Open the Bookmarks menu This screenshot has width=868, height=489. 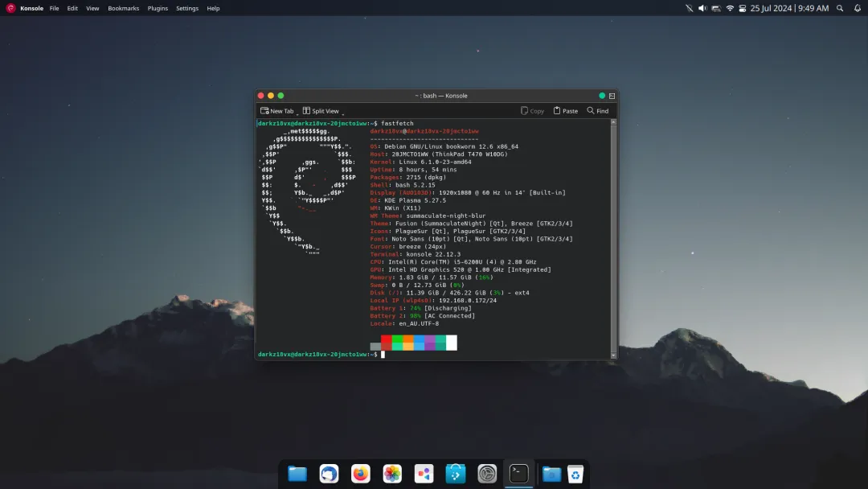(x=123, y=8)
